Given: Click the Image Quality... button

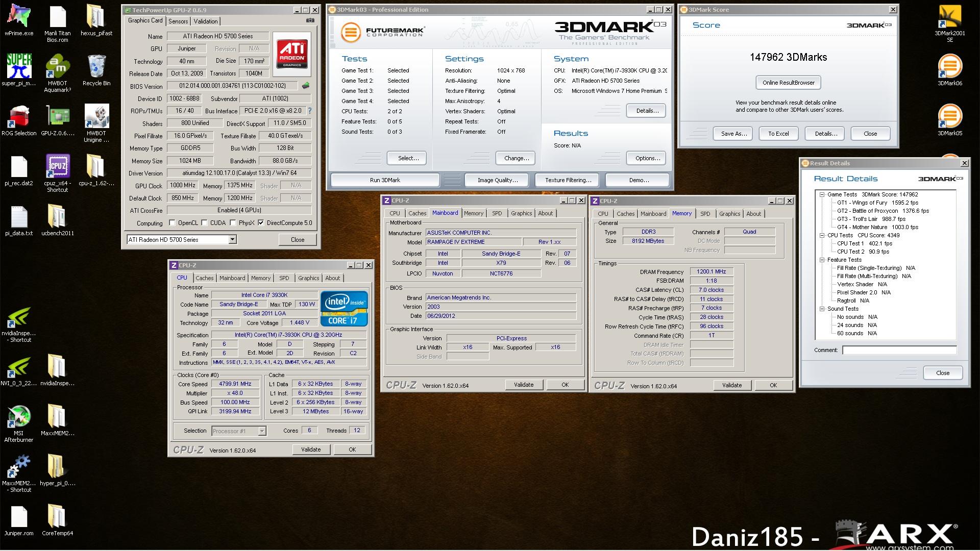Looking at the screenshot, I should (x=497, y=180).
